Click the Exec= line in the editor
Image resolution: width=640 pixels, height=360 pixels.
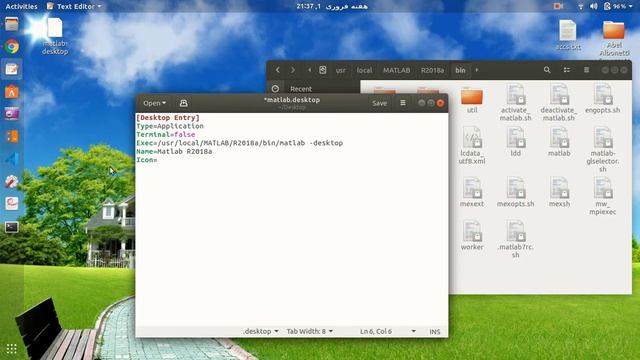pyautogui.click(x=240, y=143)
